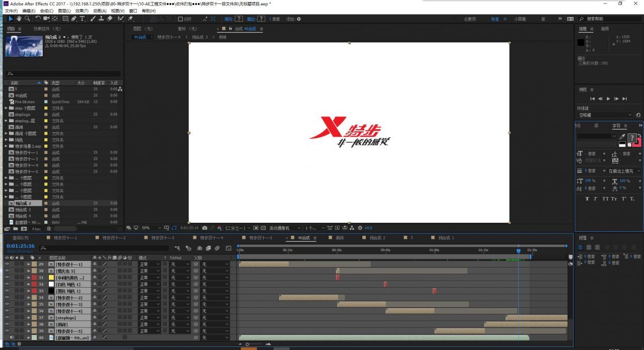Toggle All Caps TT in Character panel
Image resolution: width=644 pixels, height=350 pixels.
click(605, 199)
